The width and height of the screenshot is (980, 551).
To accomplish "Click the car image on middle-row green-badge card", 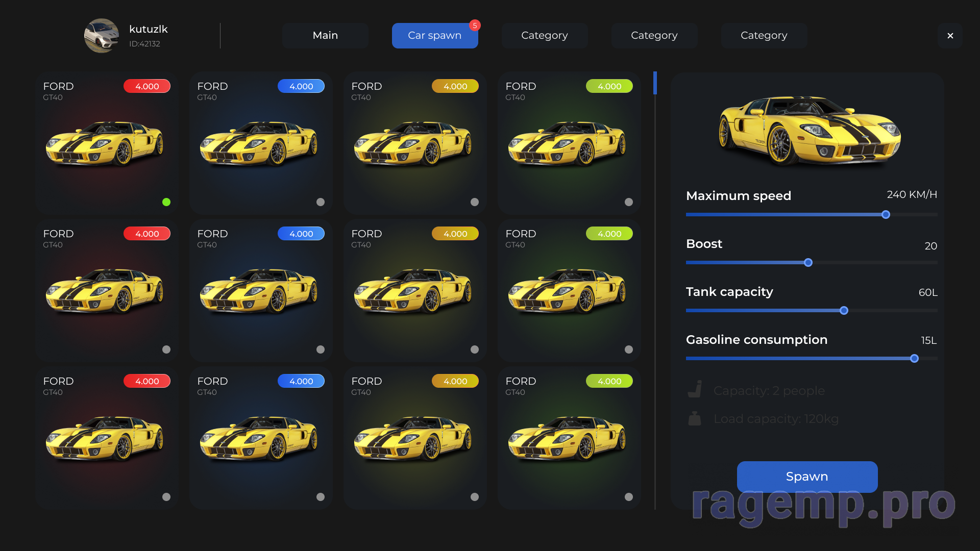I will [x=568, y=291].
